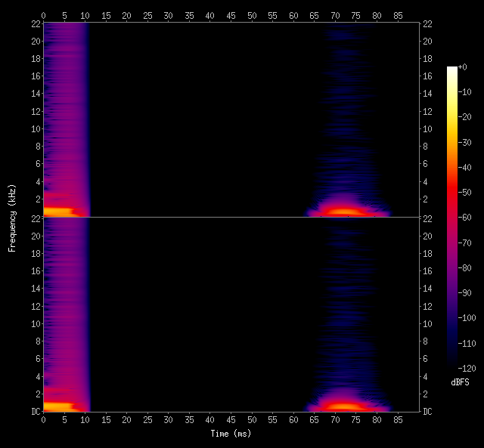Click the -120 label on the dBFS scale

pyautogui.click(x=469, y=368)
